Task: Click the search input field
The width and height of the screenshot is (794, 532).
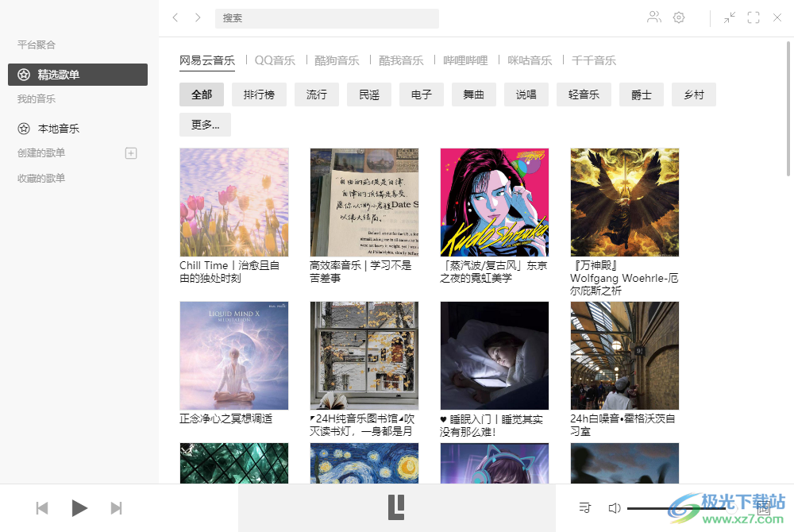Action: pyautogui.click(x=327, y=18)
